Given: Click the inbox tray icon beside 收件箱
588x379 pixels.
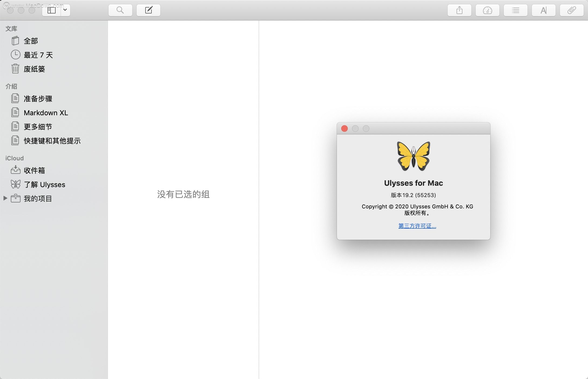Looking at the screenshot, I should pos(15,170).
